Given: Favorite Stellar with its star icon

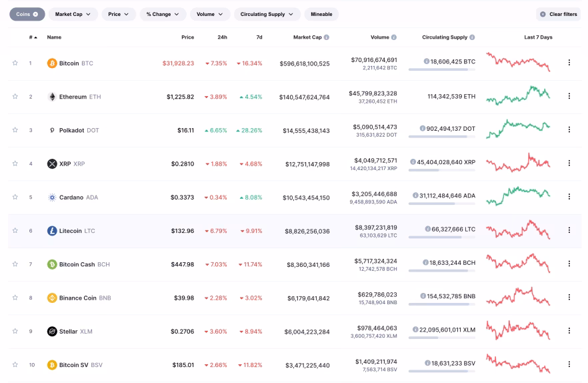Looking at the screenshot, I should coord(15,332).
